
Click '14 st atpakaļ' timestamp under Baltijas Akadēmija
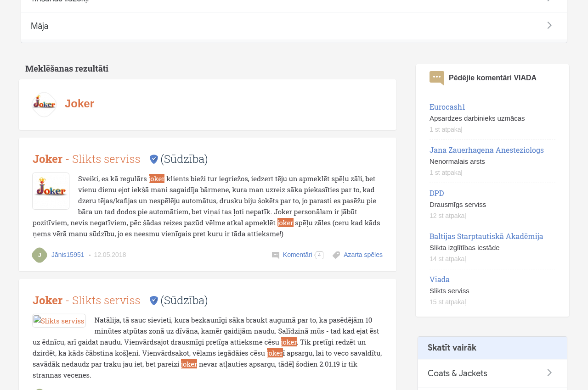448,259
